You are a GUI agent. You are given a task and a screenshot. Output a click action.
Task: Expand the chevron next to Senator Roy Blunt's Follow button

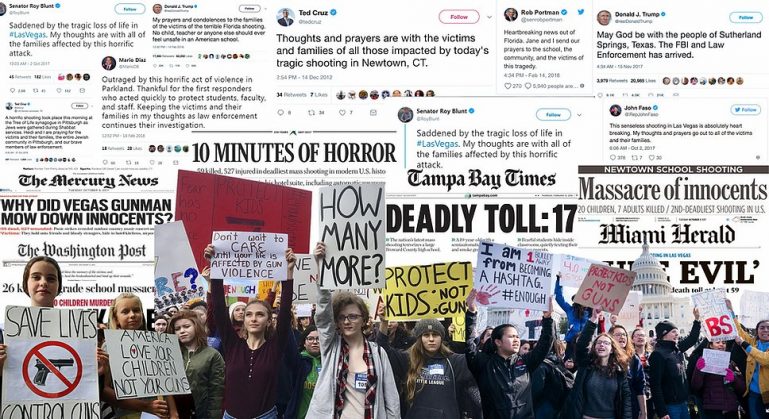[x=579, y=115]
